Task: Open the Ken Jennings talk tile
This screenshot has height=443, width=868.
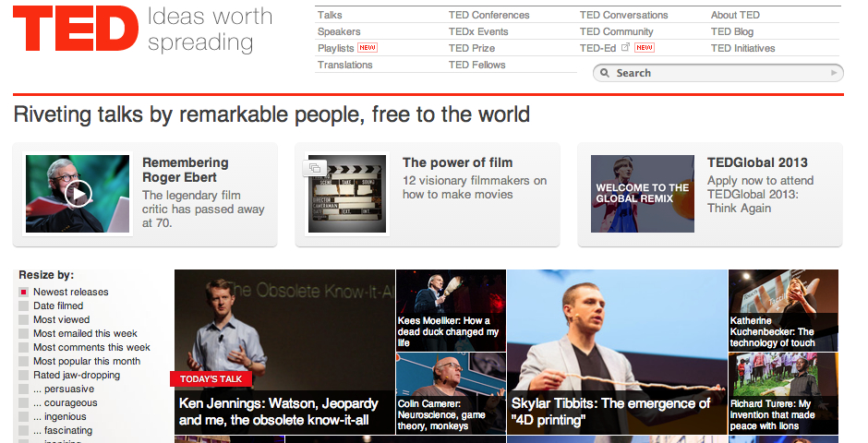Action: 284,352
